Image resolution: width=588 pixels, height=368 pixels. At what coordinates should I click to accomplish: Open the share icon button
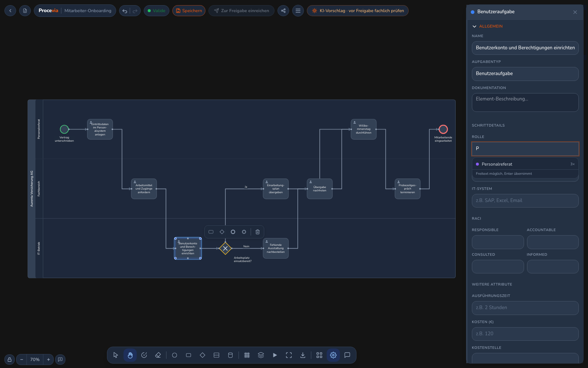click(x=283, y=11)
